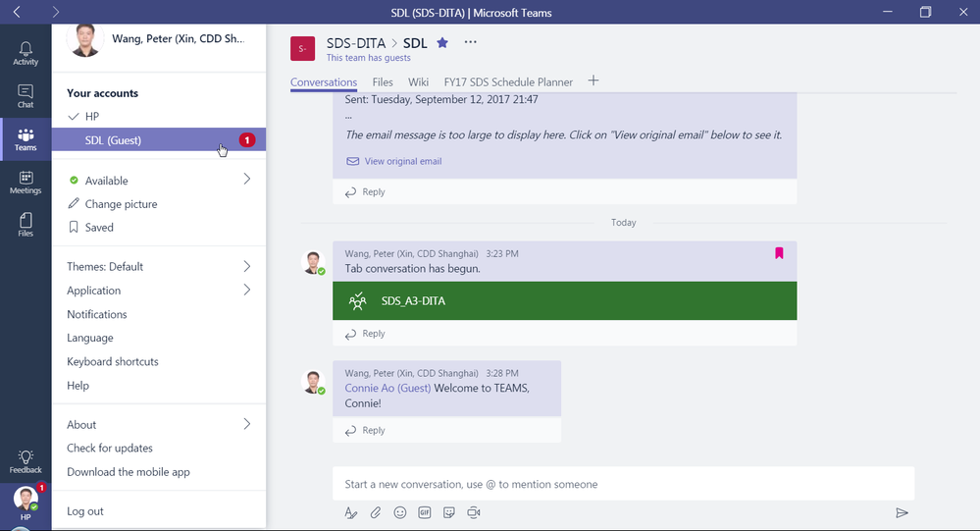Open the FY17 SDS Schedule Planner tab
This screenshot has height=531, width=980.
point(508,81)
